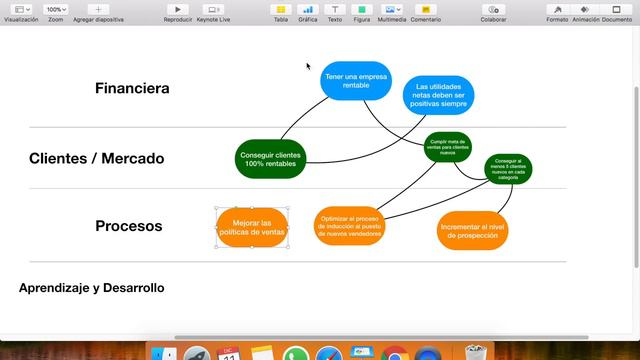Add a text box with Texto
The height and width of the screenshot is (360, 640).
click(335, 9)
